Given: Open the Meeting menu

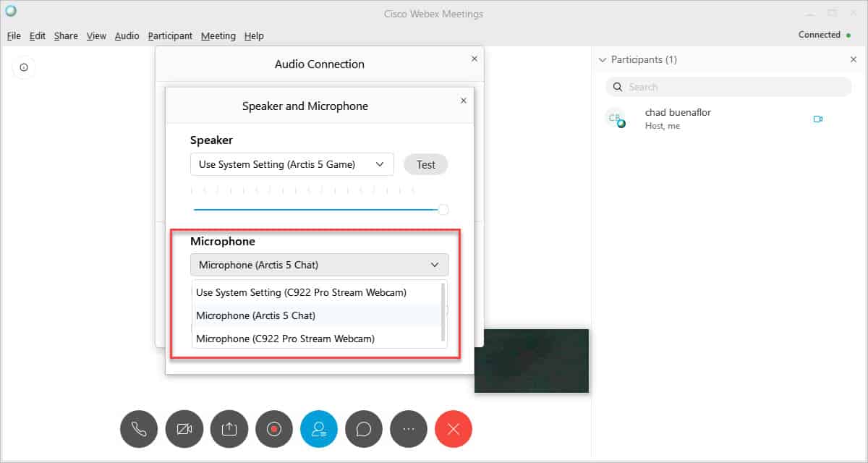Looking at the screenshot, I should (x=218, y=35).
